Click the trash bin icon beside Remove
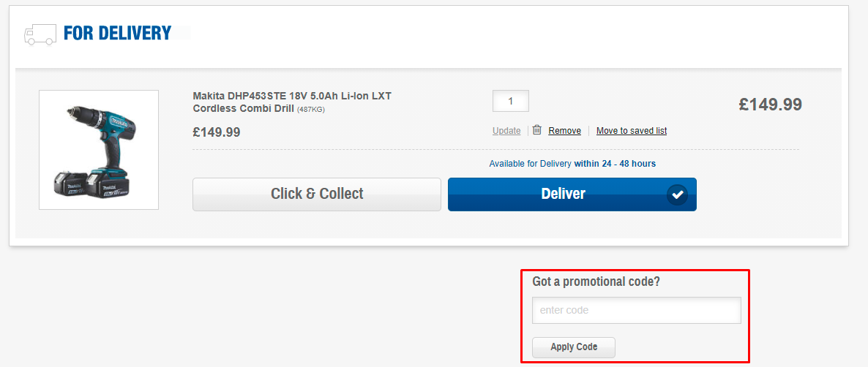 click(537, 130)
